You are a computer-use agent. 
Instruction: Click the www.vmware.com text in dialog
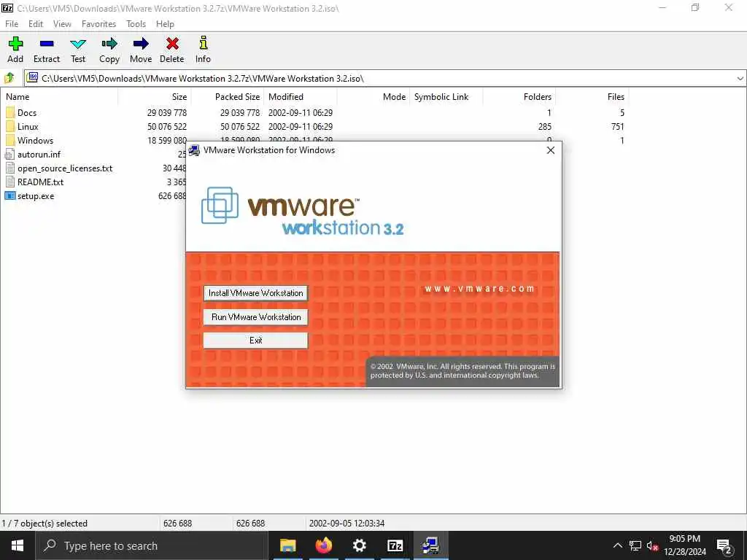(x=479, y=289)
